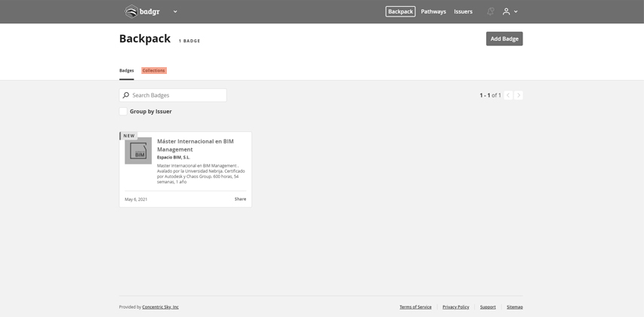Open the Espacio BIM badge thumbnail
Viewport: 644px width, 317px height.
coord(138,151)
